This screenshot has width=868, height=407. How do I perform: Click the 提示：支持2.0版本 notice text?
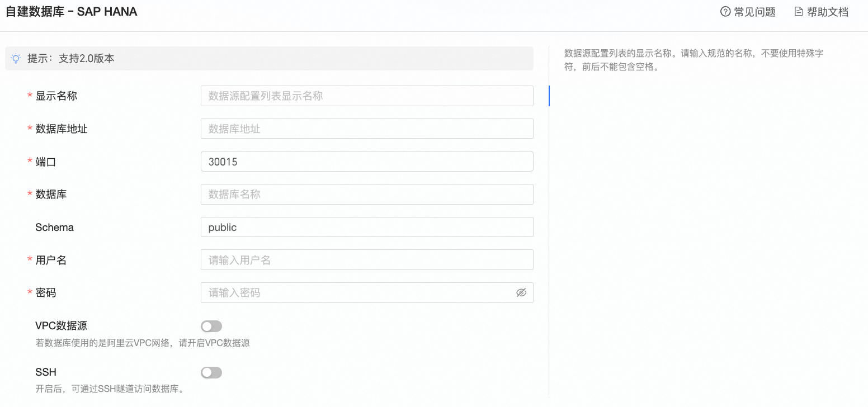click(71, 58)
